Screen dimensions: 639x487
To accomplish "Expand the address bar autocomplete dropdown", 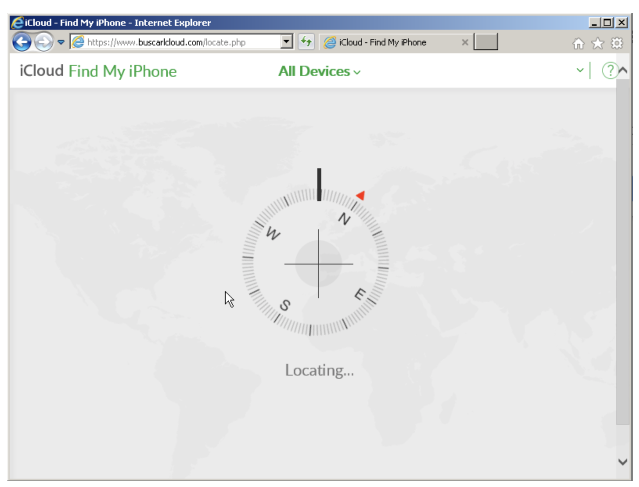I will pyautogui.click(x=286, y=42).
